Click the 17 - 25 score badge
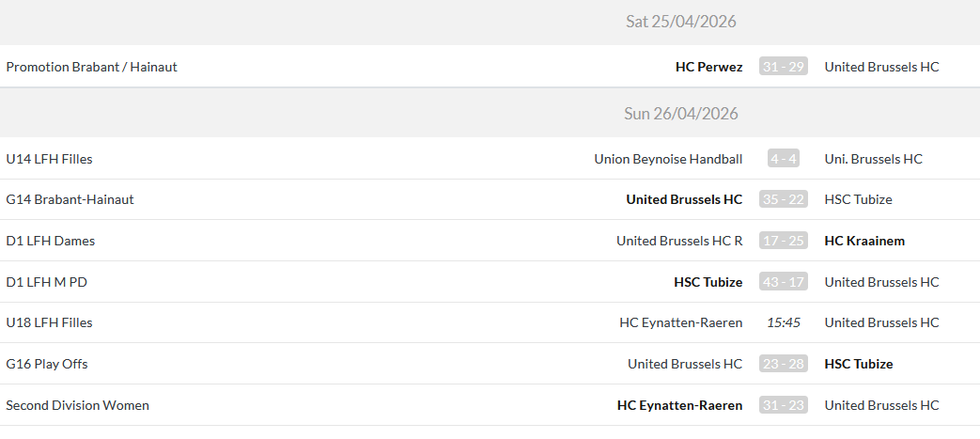Viewport: 980px width, 439px height. pyautogui.click(x=783, y=241)
